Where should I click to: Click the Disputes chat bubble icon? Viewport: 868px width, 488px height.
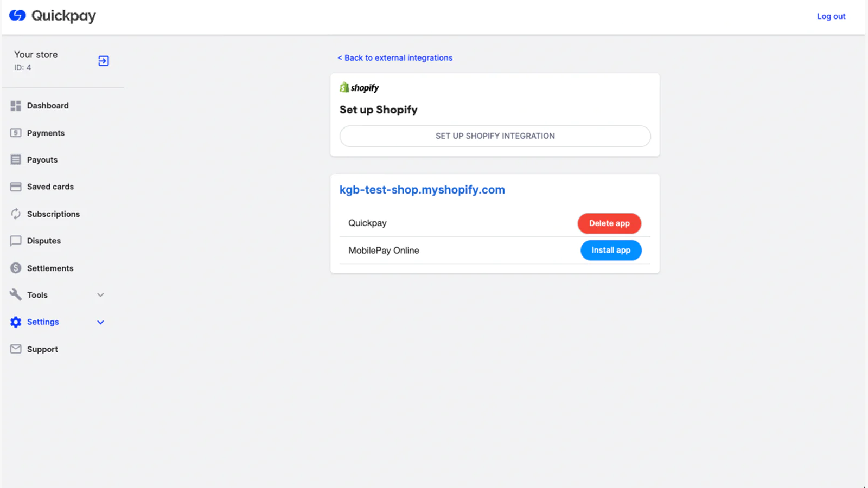point(16,241)
